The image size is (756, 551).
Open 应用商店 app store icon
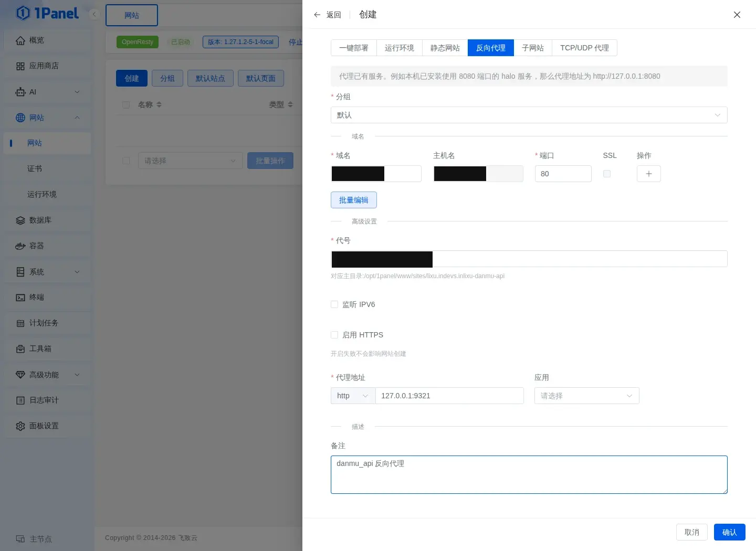[20, 66]
